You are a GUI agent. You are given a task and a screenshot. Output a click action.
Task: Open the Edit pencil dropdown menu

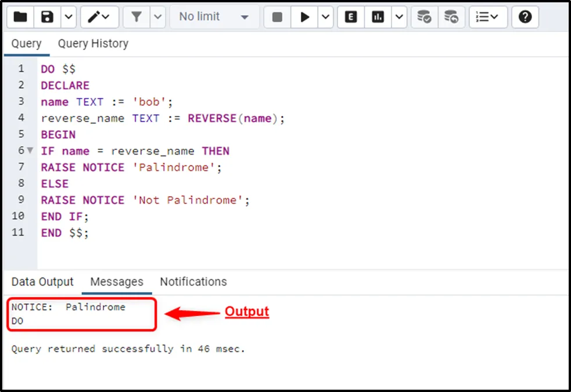point(99,17)
